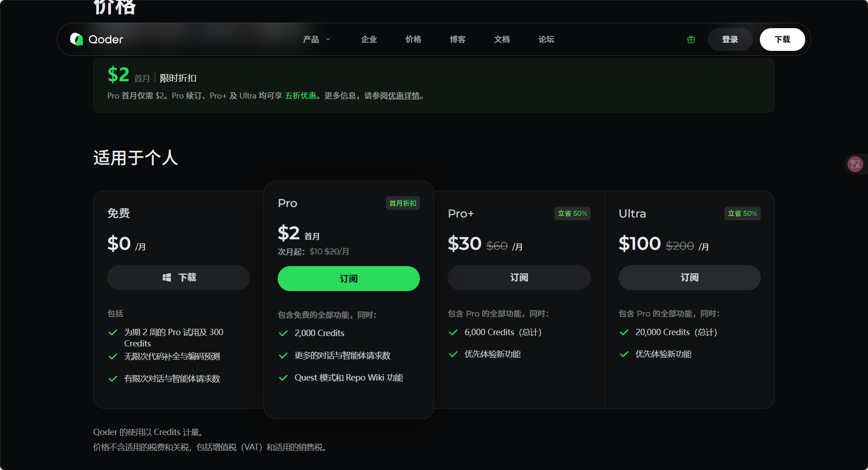Click the 次月起 $10 price text
The image size is (868, 470).
coord(314,252)
